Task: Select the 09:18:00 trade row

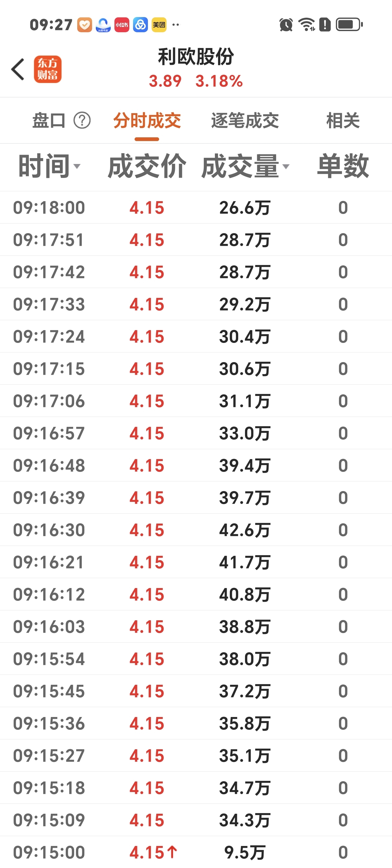Action: click(x=196, y=207)
